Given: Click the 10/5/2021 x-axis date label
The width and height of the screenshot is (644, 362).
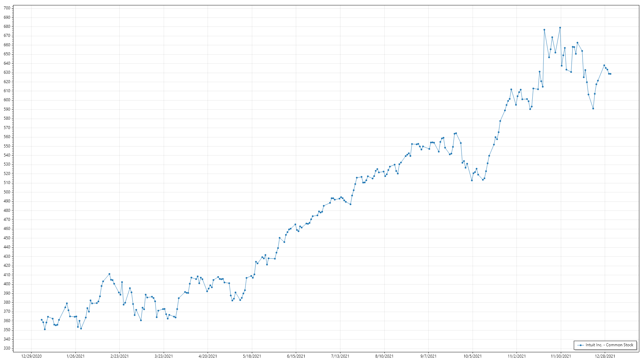Looking at the screenshot, I should click(x=472, y=356).
